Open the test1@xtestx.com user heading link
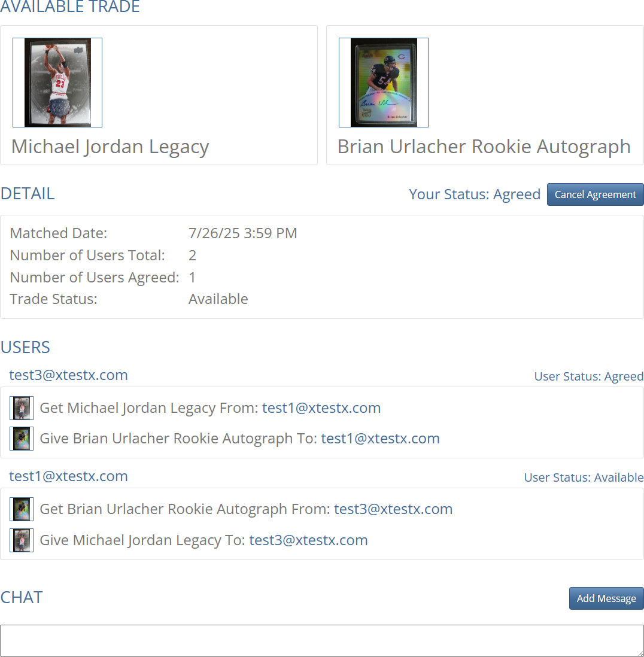 pyautogui.click(x=68, y=476)
